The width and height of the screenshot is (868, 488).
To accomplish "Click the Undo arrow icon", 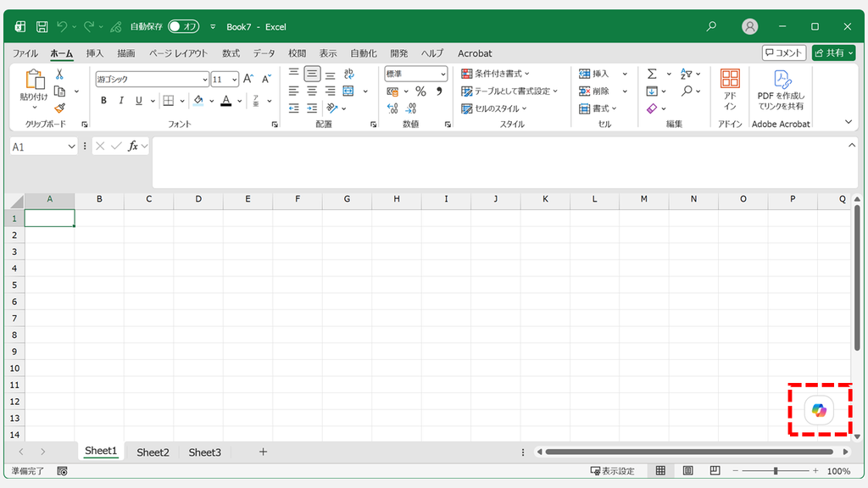I will pos(61,26).
